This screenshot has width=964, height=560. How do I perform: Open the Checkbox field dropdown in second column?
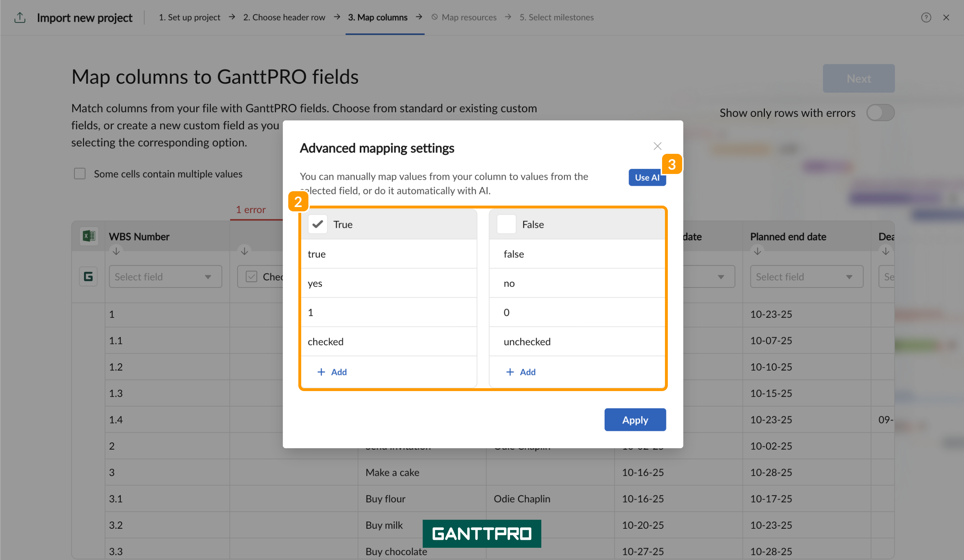click(261, 276)
